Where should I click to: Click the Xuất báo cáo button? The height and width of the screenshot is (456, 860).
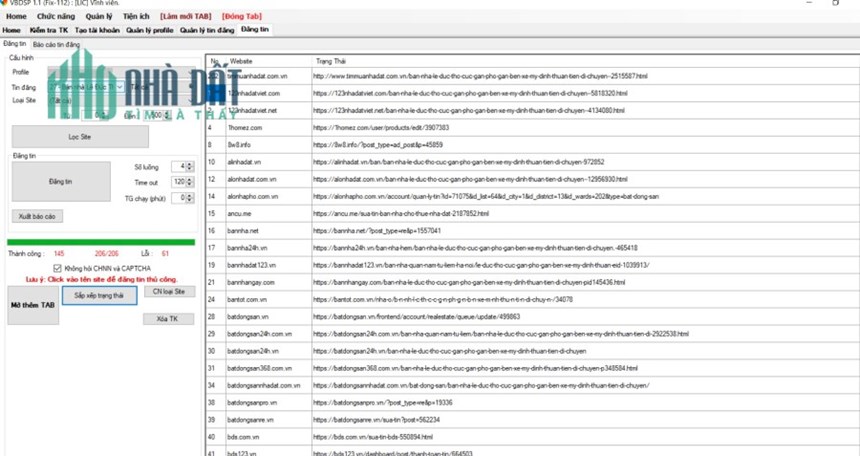(x=37, y=216)
